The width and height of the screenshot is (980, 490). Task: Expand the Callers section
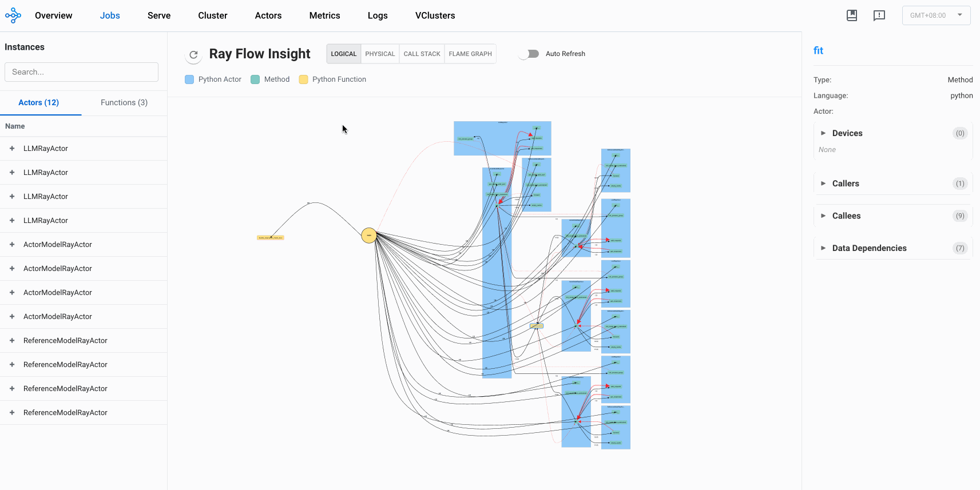click(x=846, y=184)
